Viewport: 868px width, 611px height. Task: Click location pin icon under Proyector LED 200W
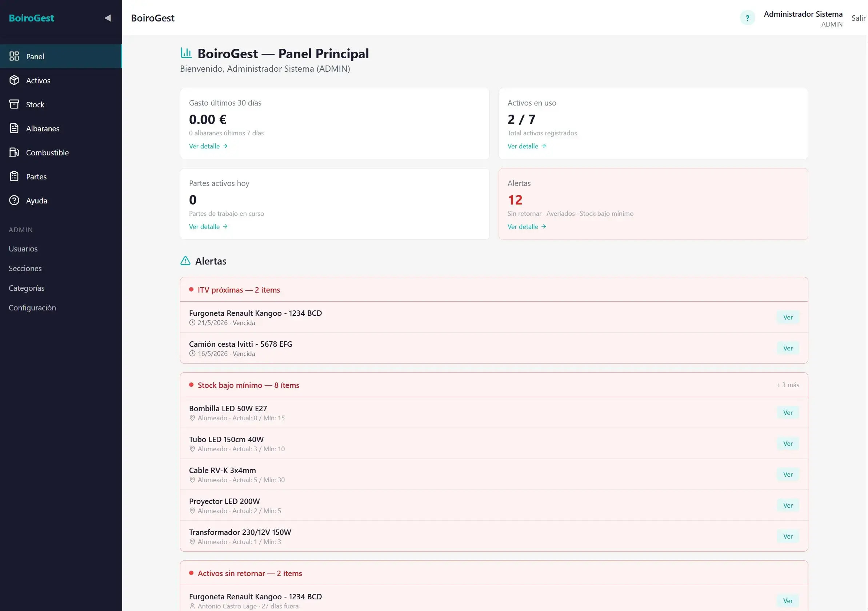click(192, 511)
